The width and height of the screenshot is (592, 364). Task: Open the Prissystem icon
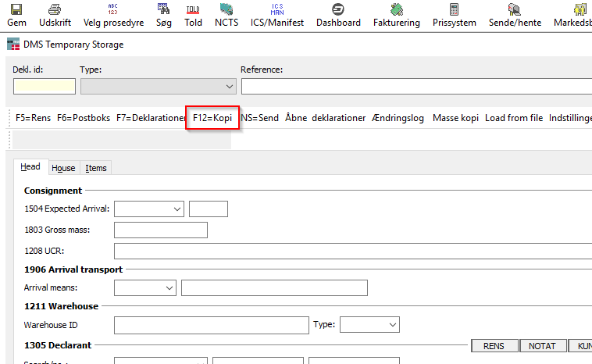click(x=454, y=9)
